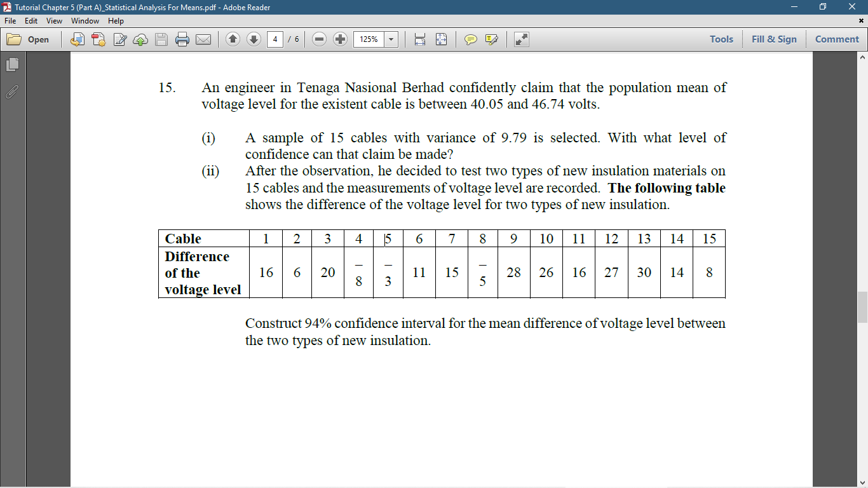Click the scrollbar up arrow
Screen dimensions: 868x488
[x=862, y=58]
